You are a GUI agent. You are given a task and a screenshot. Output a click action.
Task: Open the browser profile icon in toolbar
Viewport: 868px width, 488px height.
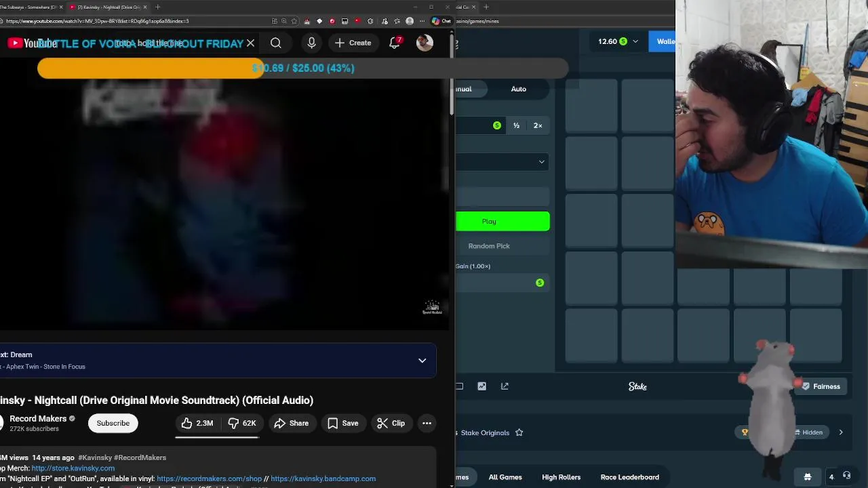point(409,21)
